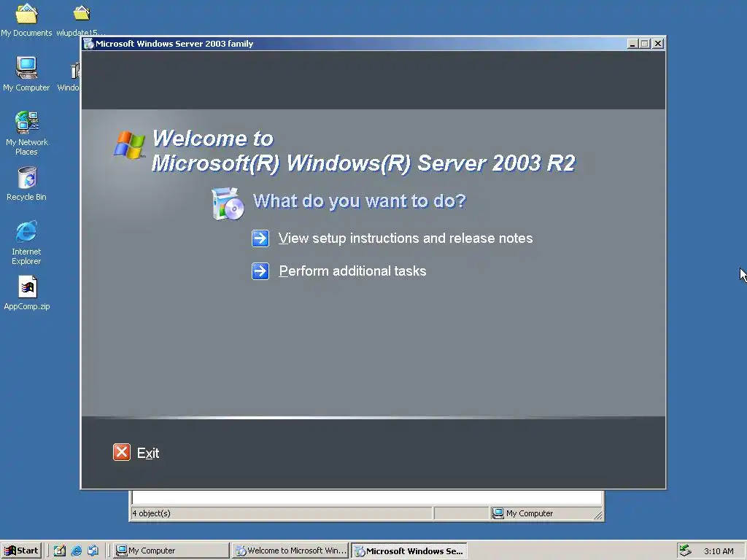The height and width of the screenshot is (560, 747).
Task: Open Perform additional tasks
Action: click(352, 271)
